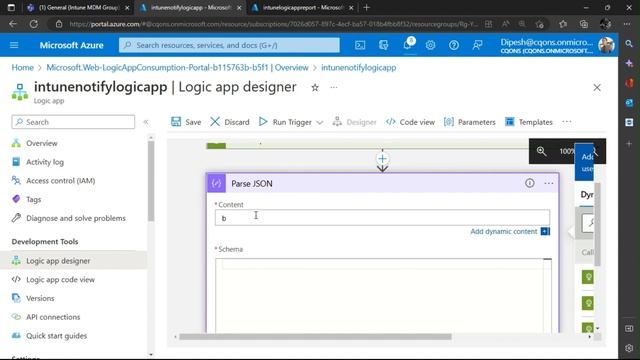Go back in the browser

pos(13,24)
